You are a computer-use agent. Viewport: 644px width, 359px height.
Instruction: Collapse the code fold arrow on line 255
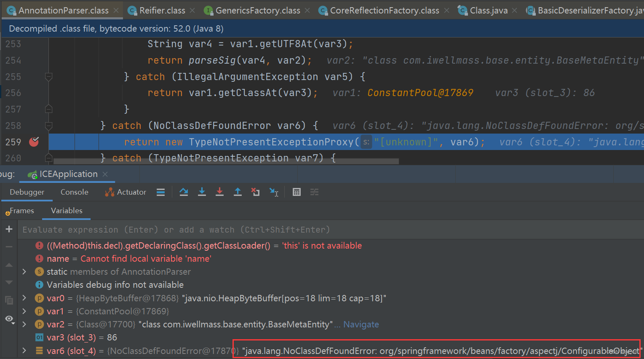click(48, 77)
